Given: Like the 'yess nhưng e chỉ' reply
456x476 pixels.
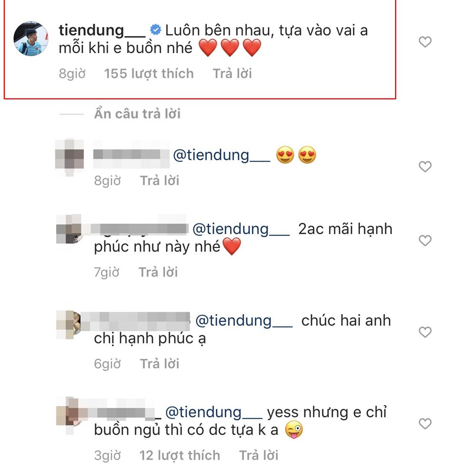Looking at the screenshot, I should (x=425, y=423).
